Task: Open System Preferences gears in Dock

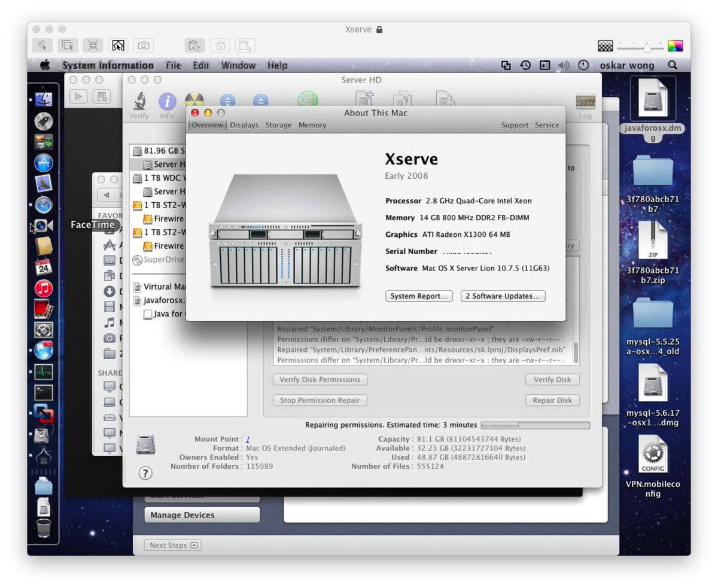Action: pyautogui.click(x=44, y=330)
